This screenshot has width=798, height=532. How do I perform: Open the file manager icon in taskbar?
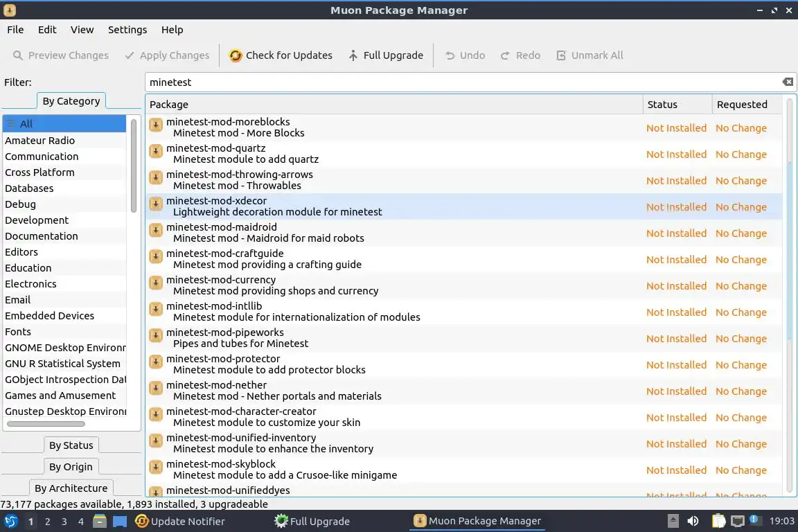click(100, 522)
